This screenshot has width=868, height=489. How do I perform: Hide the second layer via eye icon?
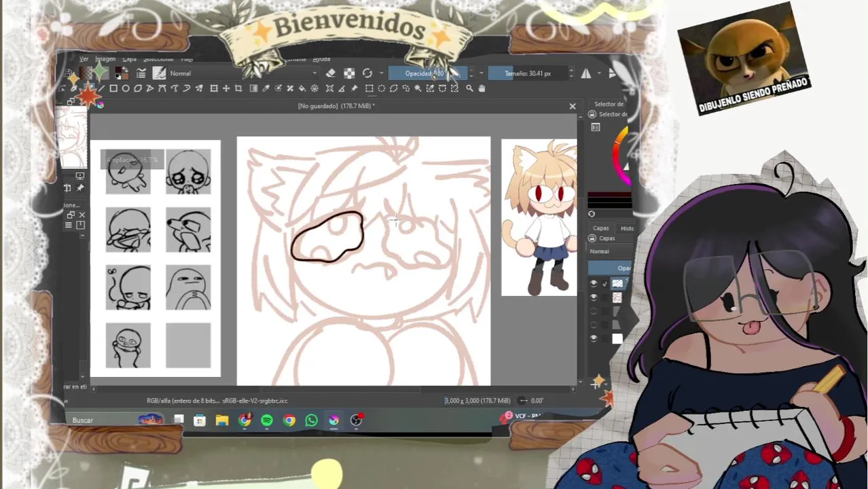(x=594, y=297)
